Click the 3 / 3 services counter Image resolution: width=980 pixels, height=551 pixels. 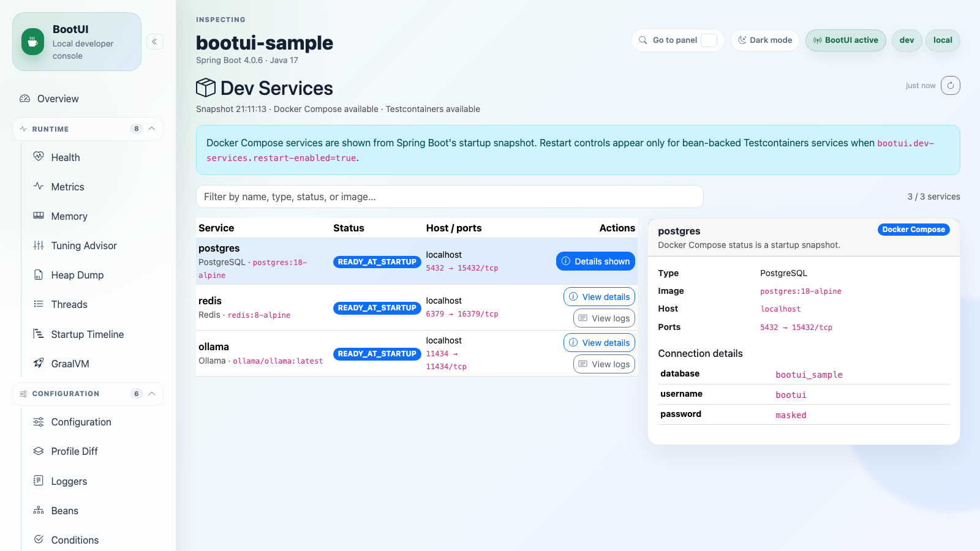(933, 197)
